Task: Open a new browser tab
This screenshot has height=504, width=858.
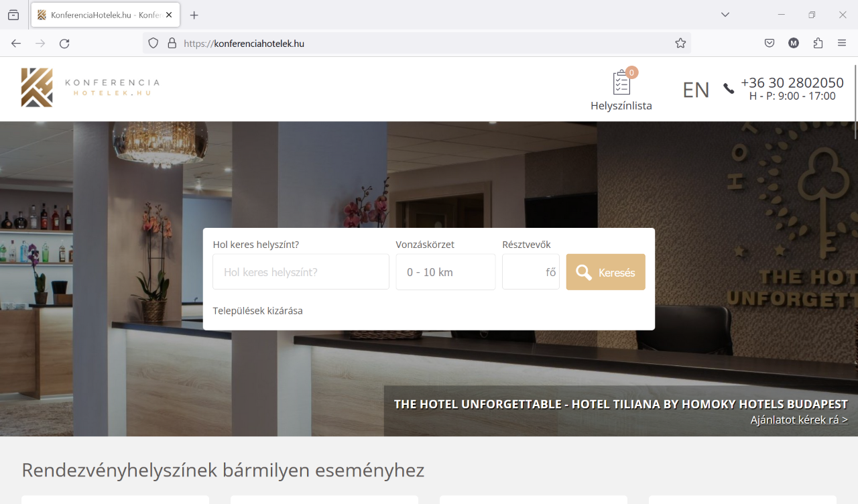Action: click(194, 15)
